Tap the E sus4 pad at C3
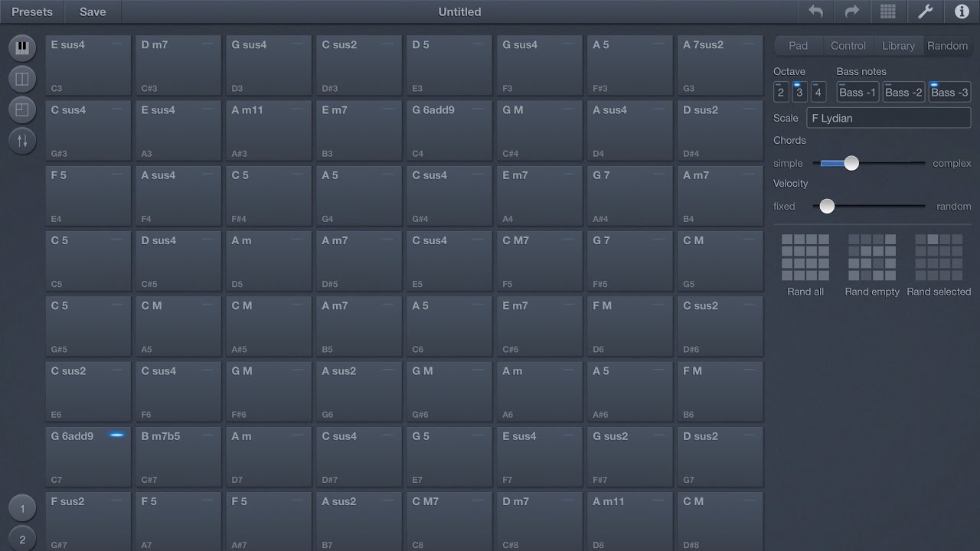Screen dimensions: 980x551 [x=88, y=66]
